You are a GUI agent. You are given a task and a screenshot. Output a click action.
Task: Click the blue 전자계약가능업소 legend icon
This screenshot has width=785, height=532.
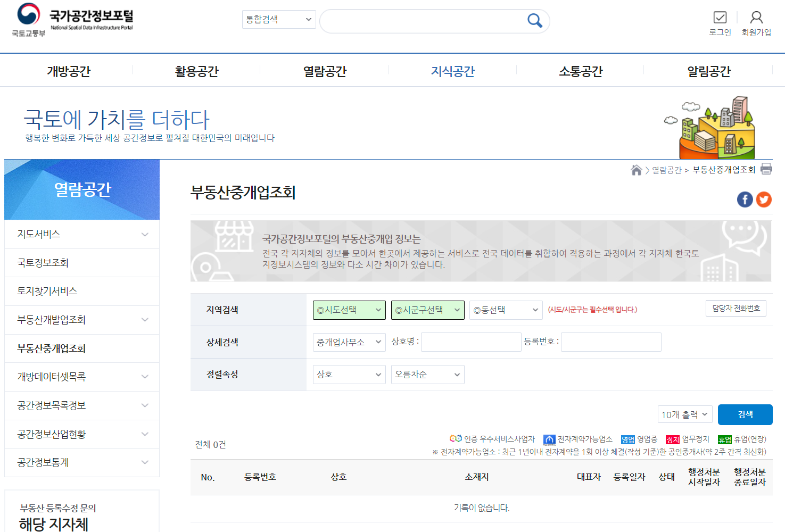[549, 439]
